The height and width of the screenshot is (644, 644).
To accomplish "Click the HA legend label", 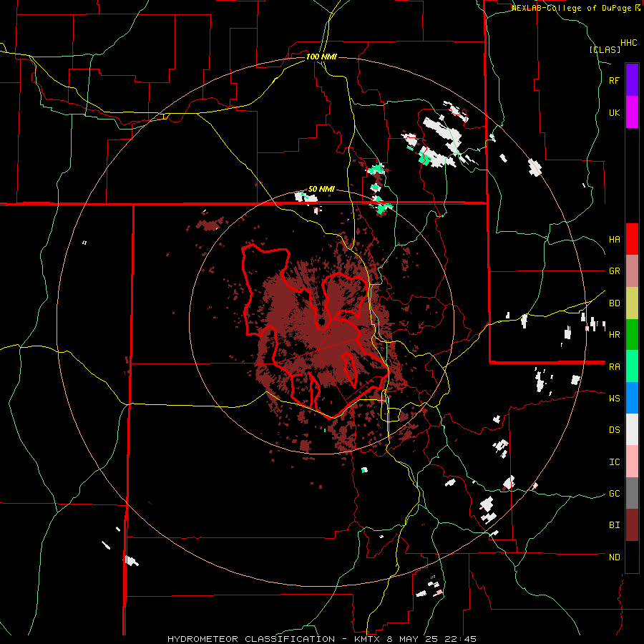I will (x=614, y=239).
